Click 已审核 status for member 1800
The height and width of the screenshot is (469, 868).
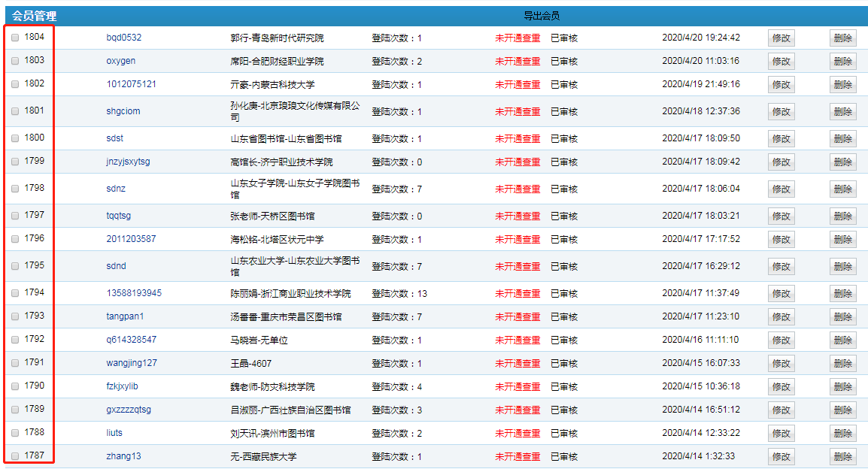[x=564, y=138]
